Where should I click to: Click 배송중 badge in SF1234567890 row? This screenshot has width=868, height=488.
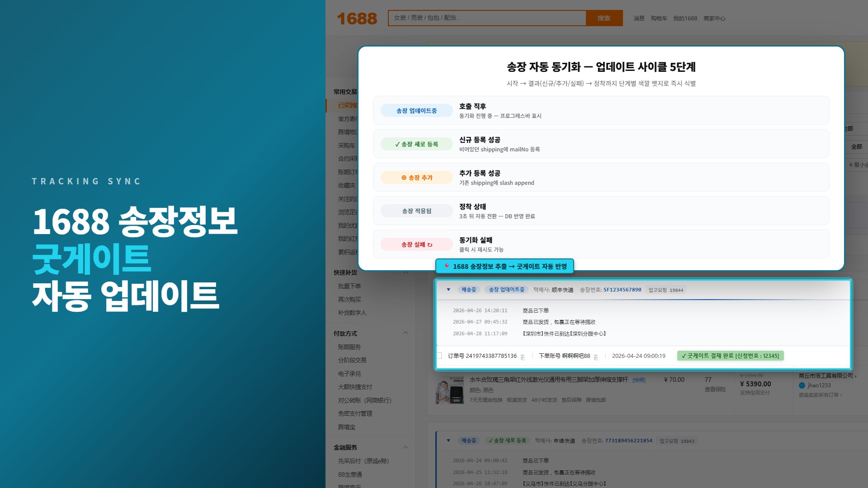[469, 290]
